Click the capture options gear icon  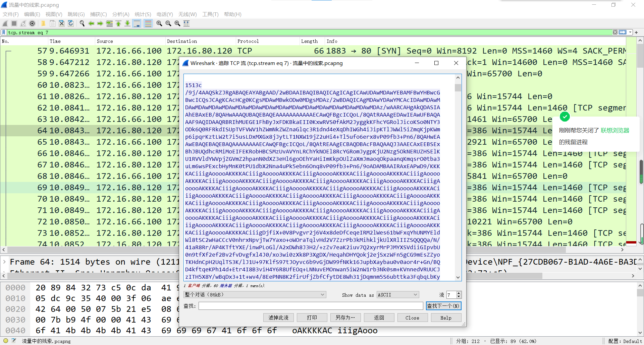32,23
